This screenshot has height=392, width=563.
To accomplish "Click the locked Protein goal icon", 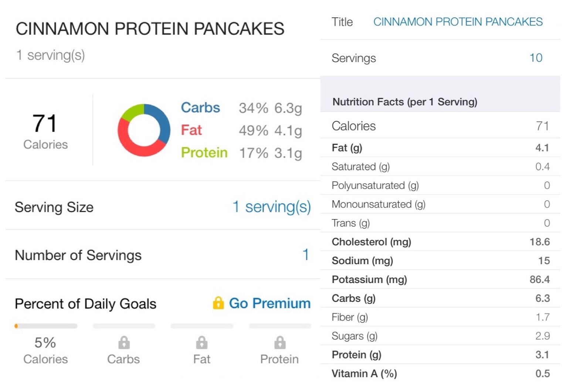I will click(x=280, y=343).
